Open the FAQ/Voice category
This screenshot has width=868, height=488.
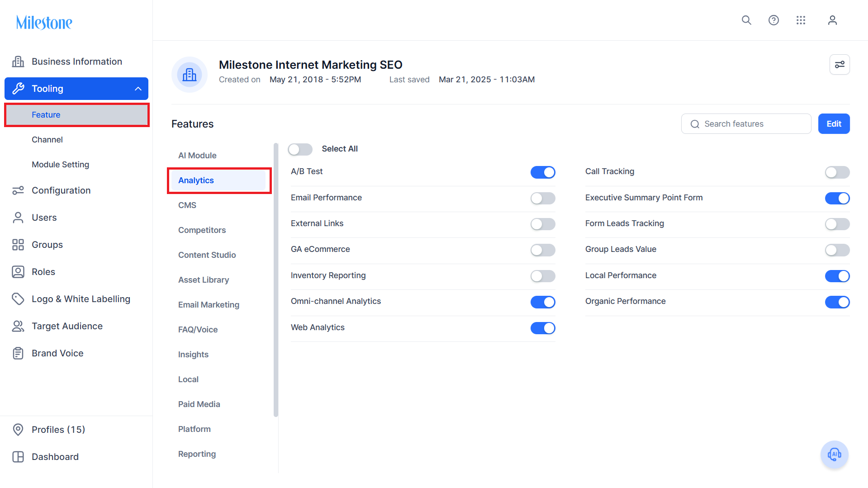coord(198,330)
